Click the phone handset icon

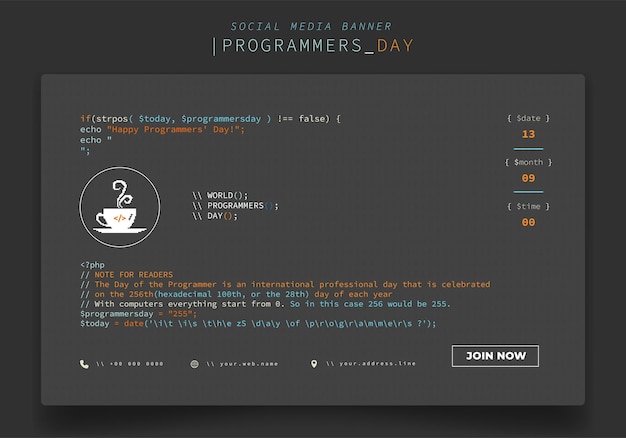coord(84,364)
